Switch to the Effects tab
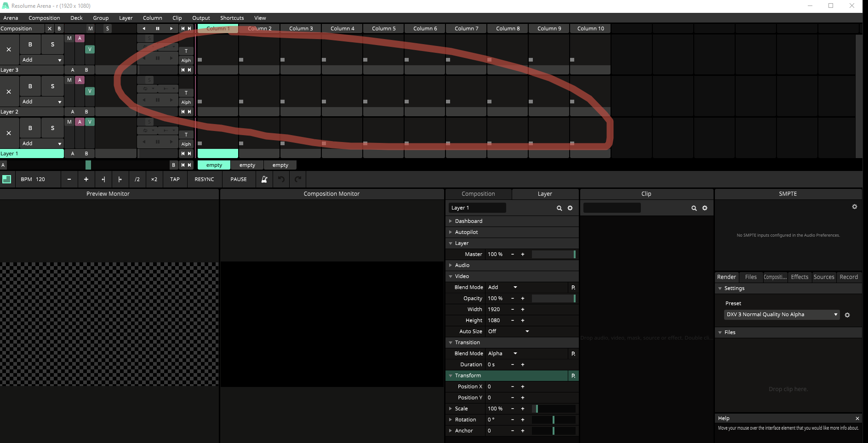Image resolution: width=868 pixels, height=443 pixels. (799, 277)
